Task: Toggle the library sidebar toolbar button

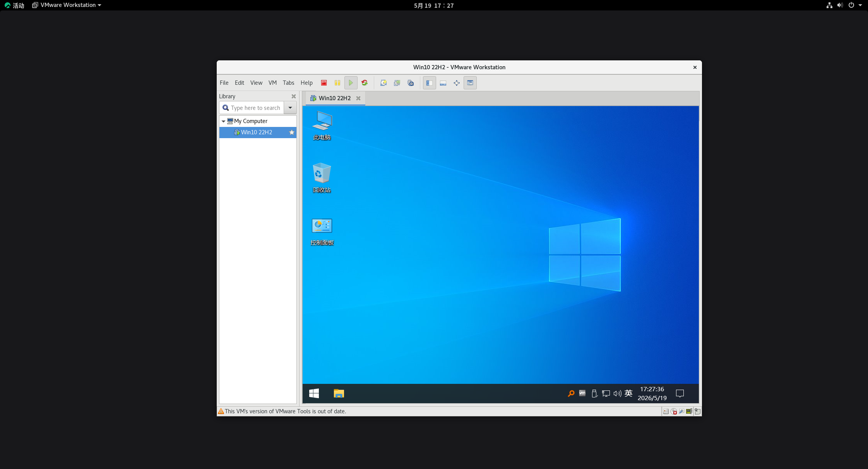Action: click(x=430, y=83)
